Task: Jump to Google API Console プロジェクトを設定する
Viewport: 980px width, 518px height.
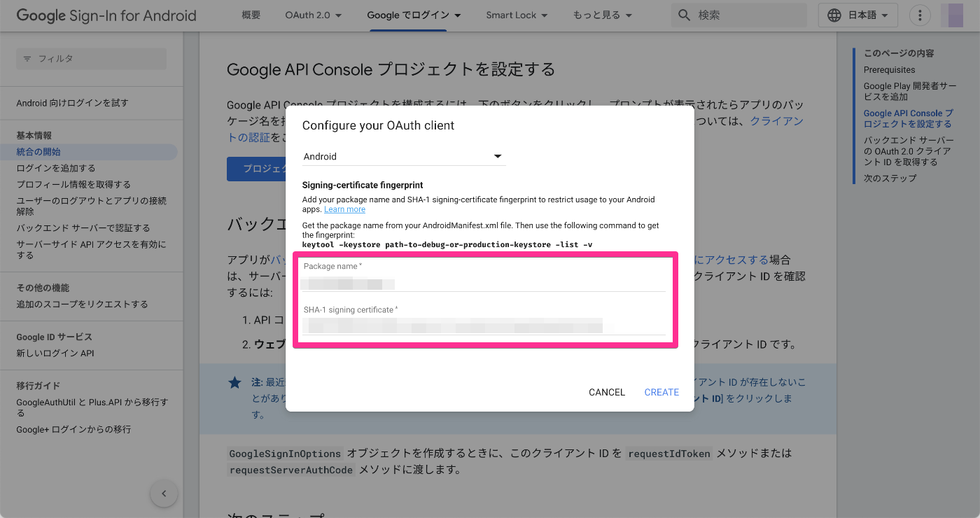Action: [909, 118]
